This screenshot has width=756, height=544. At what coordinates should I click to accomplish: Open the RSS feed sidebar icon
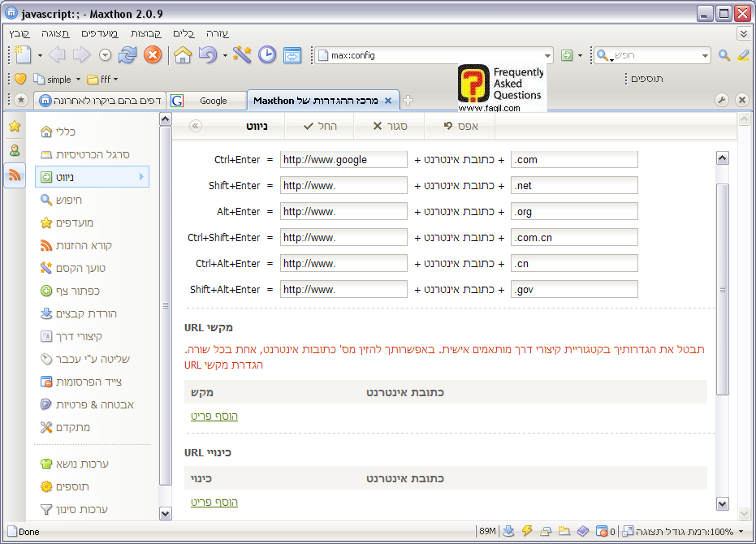tap(15, 175)
